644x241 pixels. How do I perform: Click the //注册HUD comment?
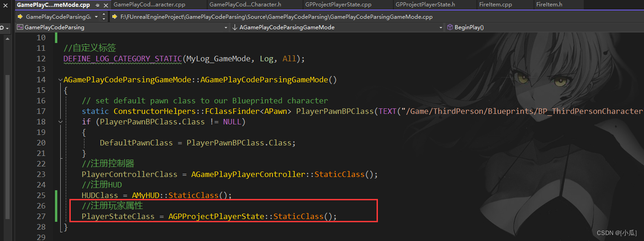102,185
